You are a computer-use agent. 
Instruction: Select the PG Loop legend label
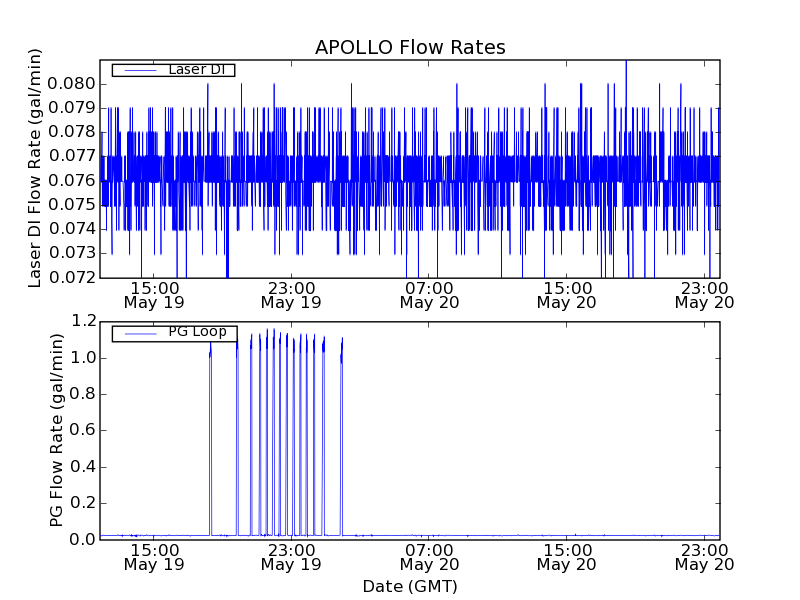pyautogui.click(x=196, y=332)
